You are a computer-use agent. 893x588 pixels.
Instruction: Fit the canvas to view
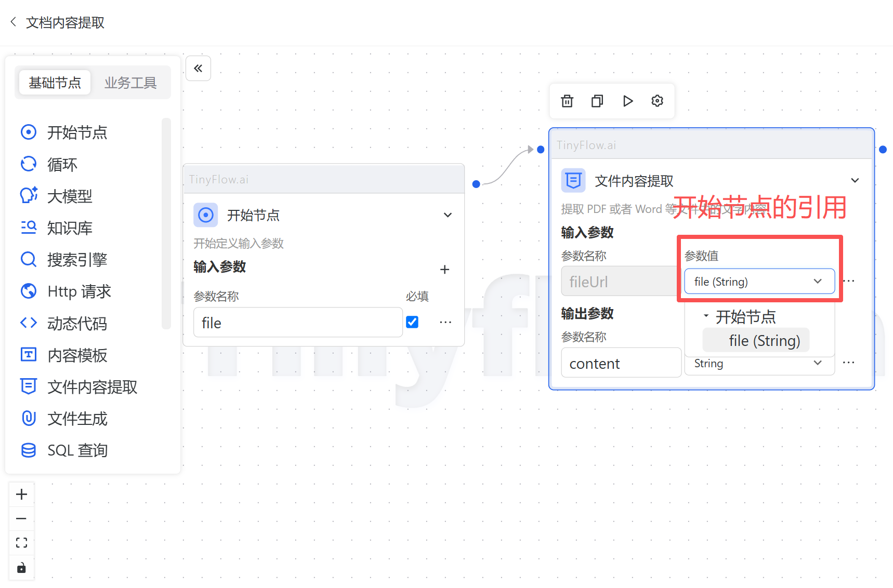(x=21, y=543)
